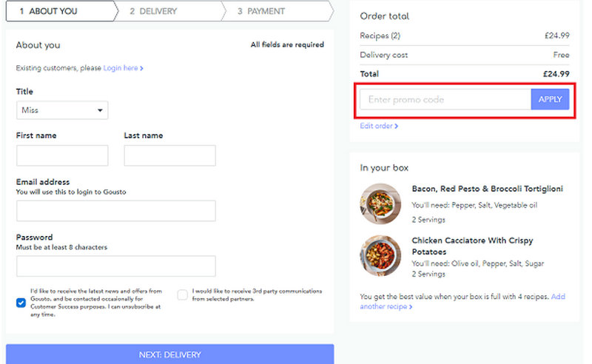This screenshot has width=592, height=364.
Task: Click the Bacon Tortiglioni recipe thumbnail
Action: click(x=380, y=203)
